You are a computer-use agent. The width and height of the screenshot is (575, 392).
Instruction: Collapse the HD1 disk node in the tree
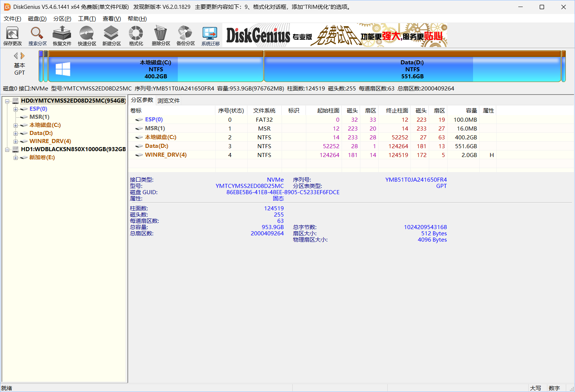click(7, 149)
